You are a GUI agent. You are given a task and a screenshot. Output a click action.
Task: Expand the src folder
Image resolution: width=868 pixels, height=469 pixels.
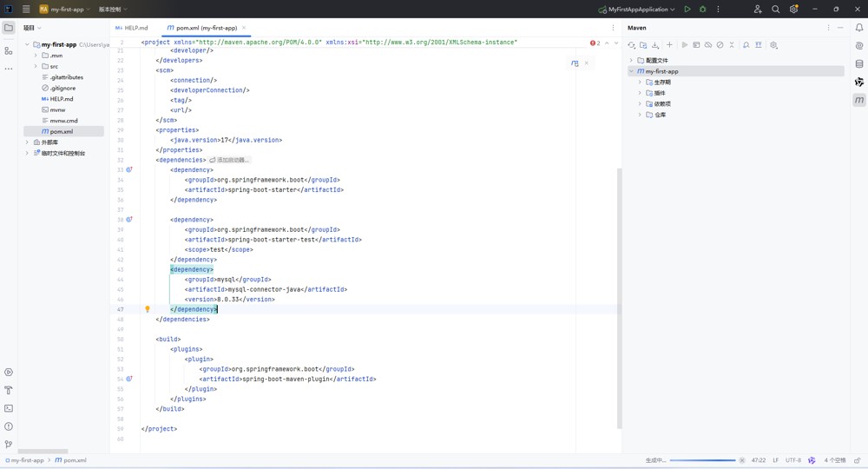click(x=36, y=67)
